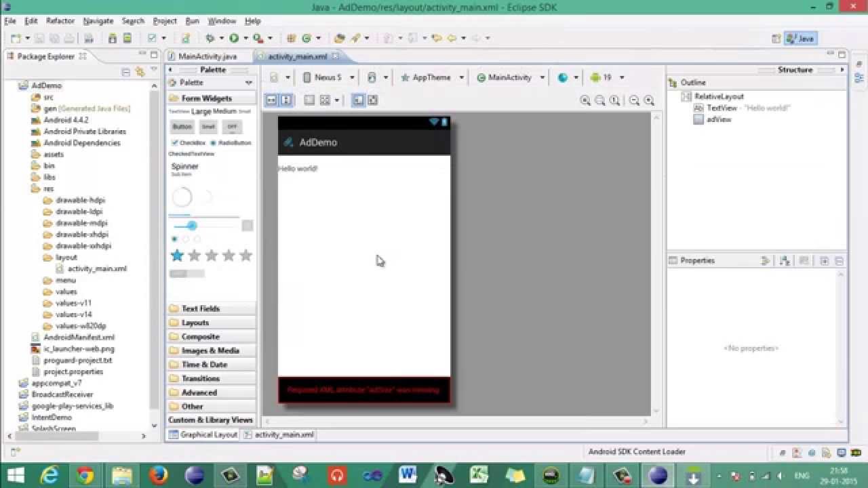Open the AppTheme dropdown

pos(432,77)
